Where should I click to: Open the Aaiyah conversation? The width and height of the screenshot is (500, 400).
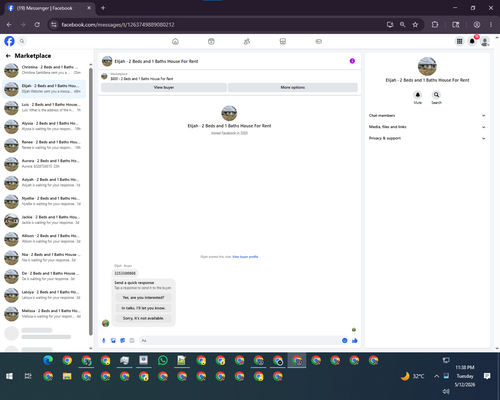tap(44, 182)
